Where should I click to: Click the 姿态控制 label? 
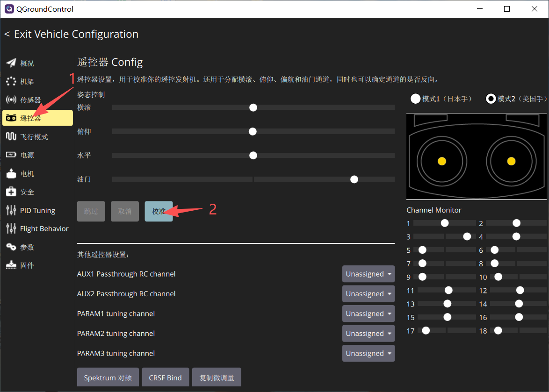(x=91, y=95)
